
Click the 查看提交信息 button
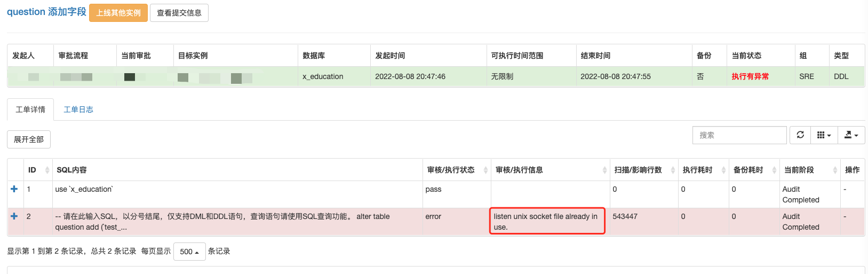coord(179,13)
